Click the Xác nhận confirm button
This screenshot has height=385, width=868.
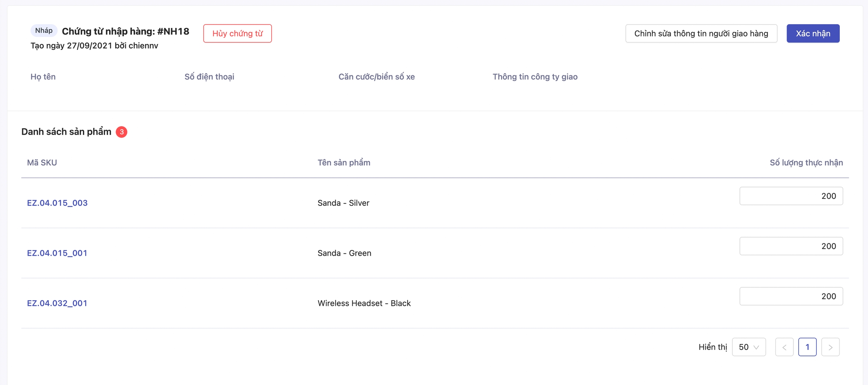[x=813, y=34]
